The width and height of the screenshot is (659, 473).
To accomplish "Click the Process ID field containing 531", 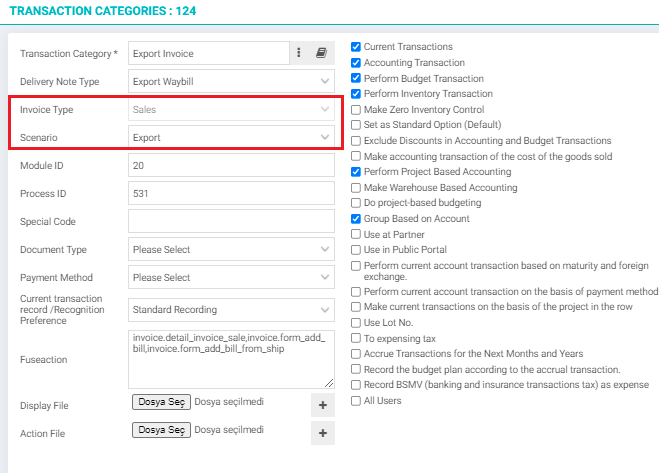I will pos(232,193).
